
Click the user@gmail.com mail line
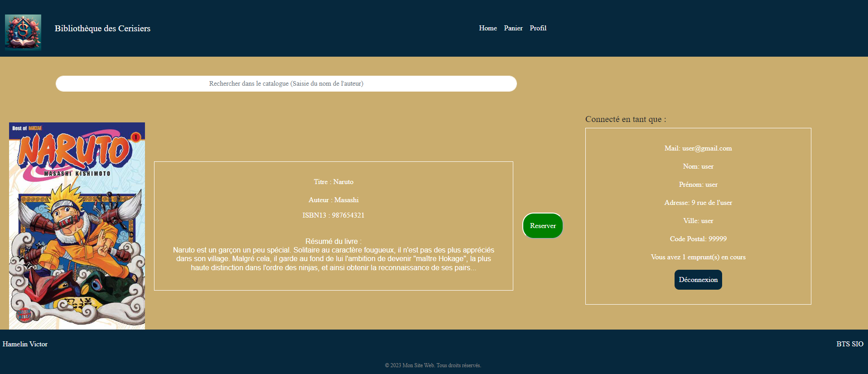click(698, 148)
